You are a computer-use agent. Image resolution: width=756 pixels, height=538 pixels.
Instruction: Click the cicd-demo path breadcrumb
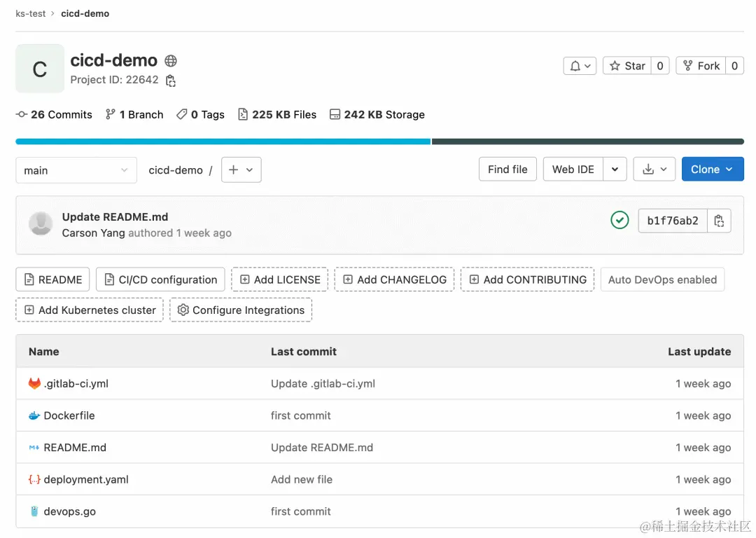(x=176, y=170)
